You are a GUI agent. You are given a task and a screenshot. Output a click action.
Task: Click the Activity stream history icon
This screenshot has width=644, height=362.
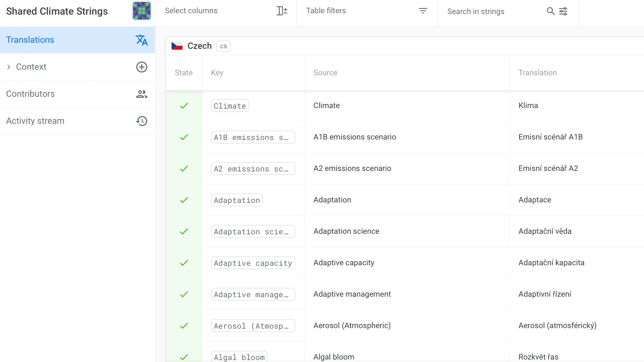pyautogui.click(x=142, y=121)
